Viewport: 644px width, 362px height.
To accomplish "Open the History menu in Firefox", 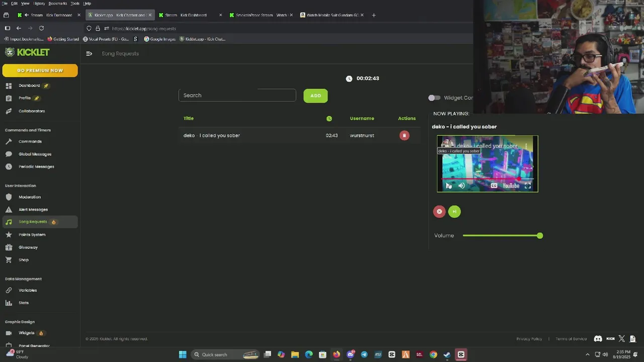I will 39,4.
